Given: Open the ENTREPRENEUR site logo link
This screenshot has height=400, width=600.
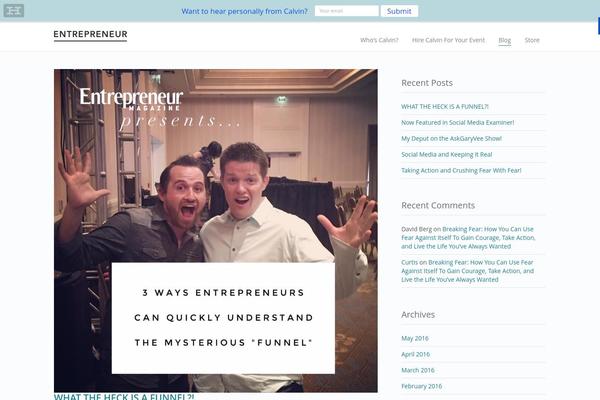Looking at the screenshot, I should pyautogui.click(x=90, y=34).
